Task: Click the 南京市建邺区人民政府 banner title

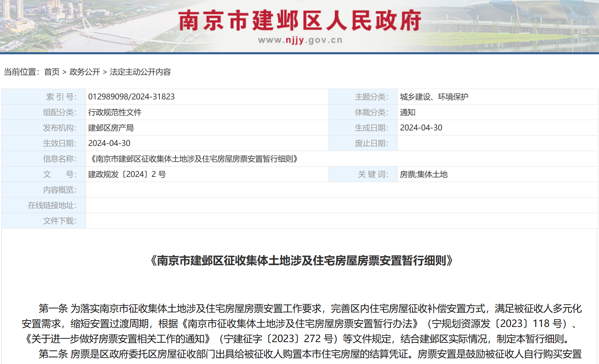Action: [300, 21]
